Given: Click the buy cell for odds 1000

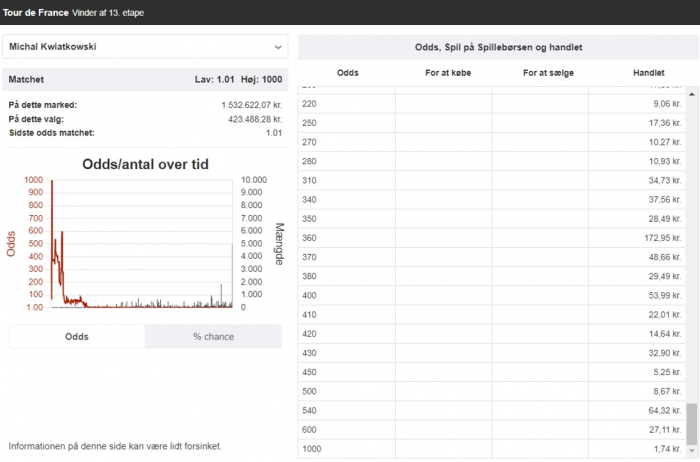Looking at the screenshot, I should (443, 450).
